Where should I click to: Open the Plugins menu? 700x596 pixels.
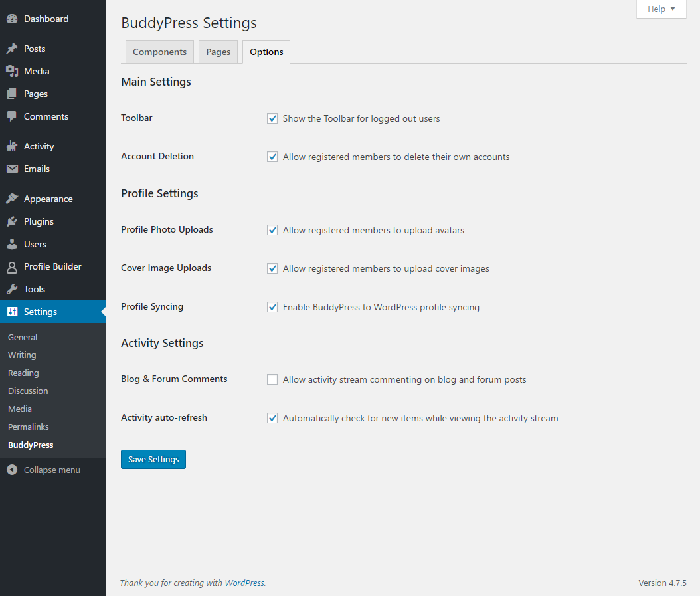53,221
